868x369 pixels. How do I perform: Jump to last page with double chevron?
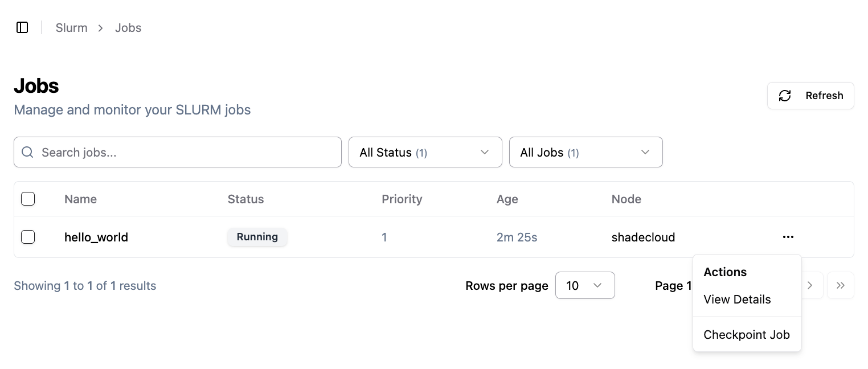coord(840,285)
